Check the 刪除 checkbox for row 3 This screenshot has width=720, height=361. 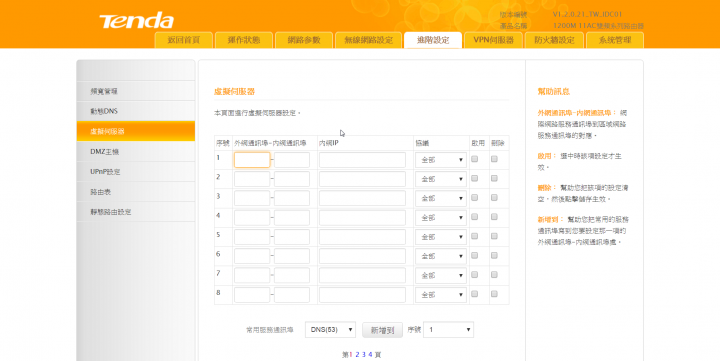click(494, 197)
